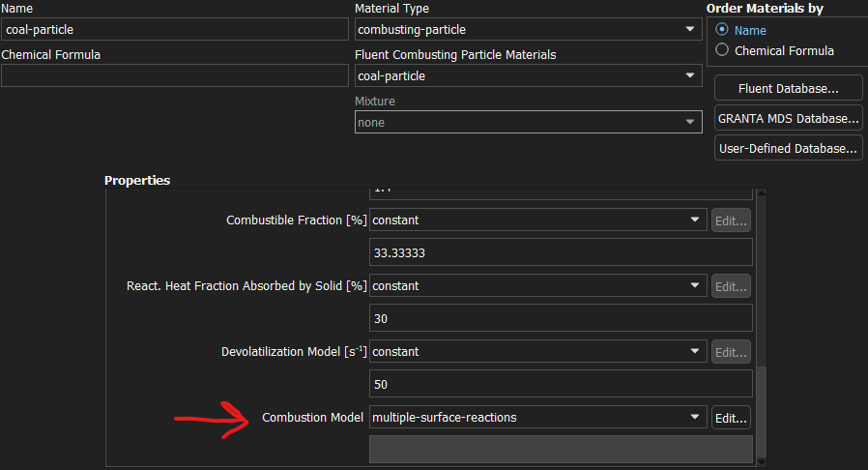Select the Name radio button
This screenshot has width=868, height=470.
(721, 30)
